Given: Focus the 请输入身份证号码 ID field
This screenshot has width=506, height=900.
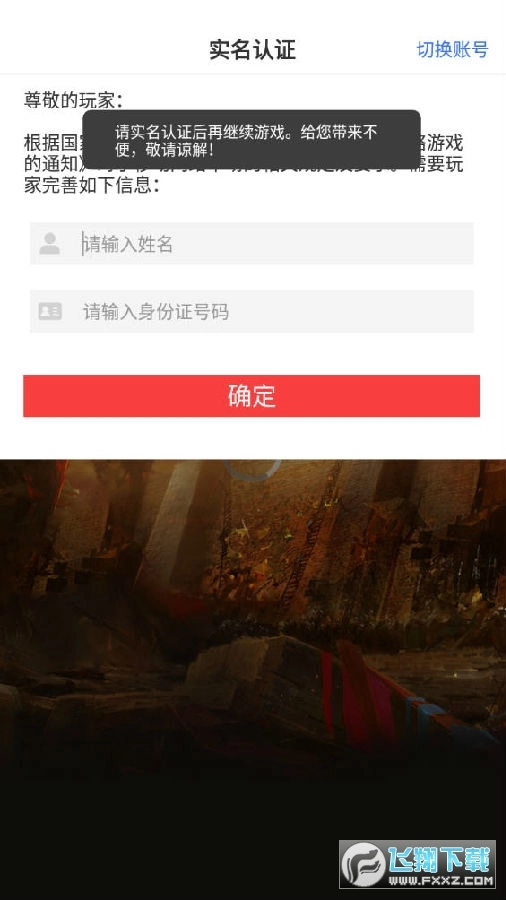Looking at the screenshot, I should click(252, 311).
